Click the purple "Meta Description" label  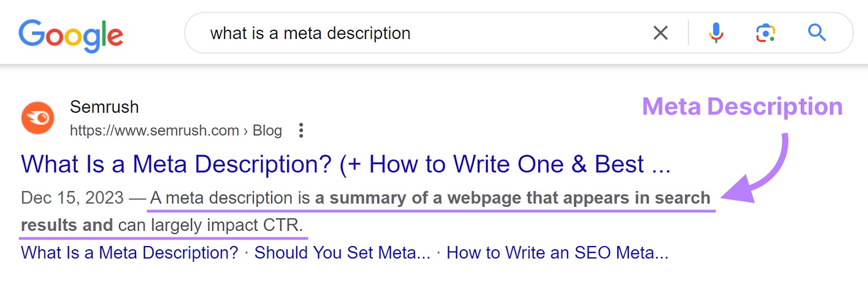742,107
